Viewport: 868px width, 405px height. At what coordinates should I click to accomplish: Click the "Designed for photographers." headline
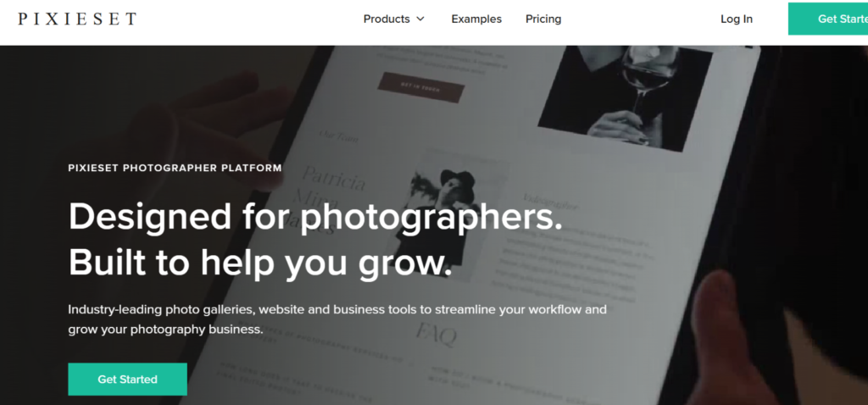(315, 217)
